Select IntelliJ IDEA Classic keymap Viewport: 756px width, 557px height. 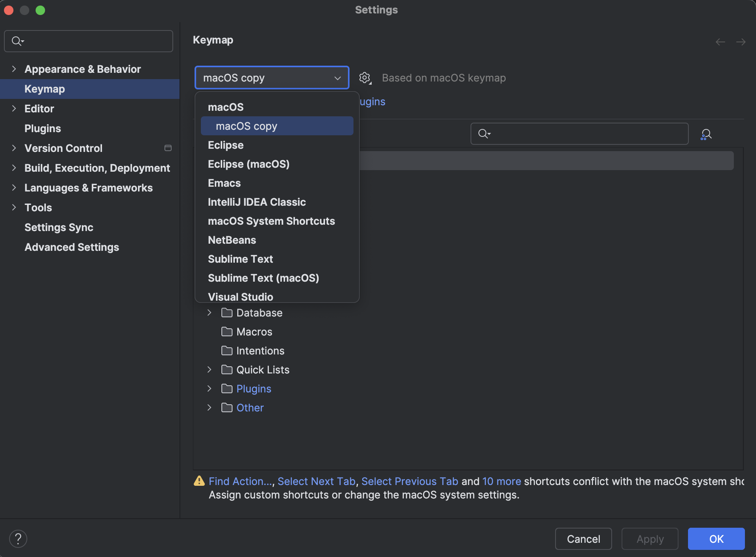pos(256,202)
